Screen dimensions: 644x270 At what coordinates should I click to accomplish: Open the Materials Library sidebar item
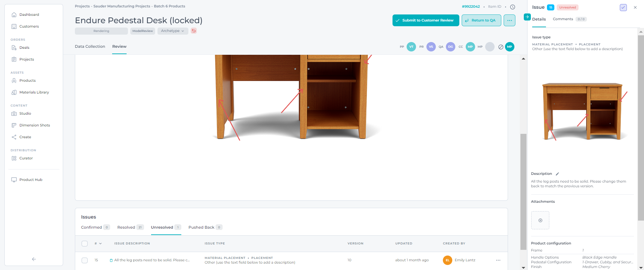pos(34,92)
